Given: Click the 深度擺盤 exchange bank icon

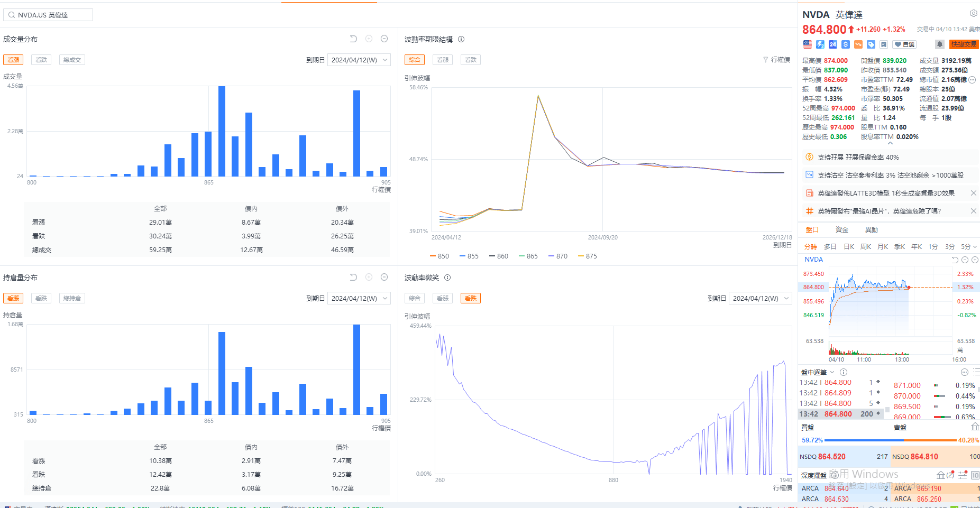Looking at the screenshot, I should 941,475.
